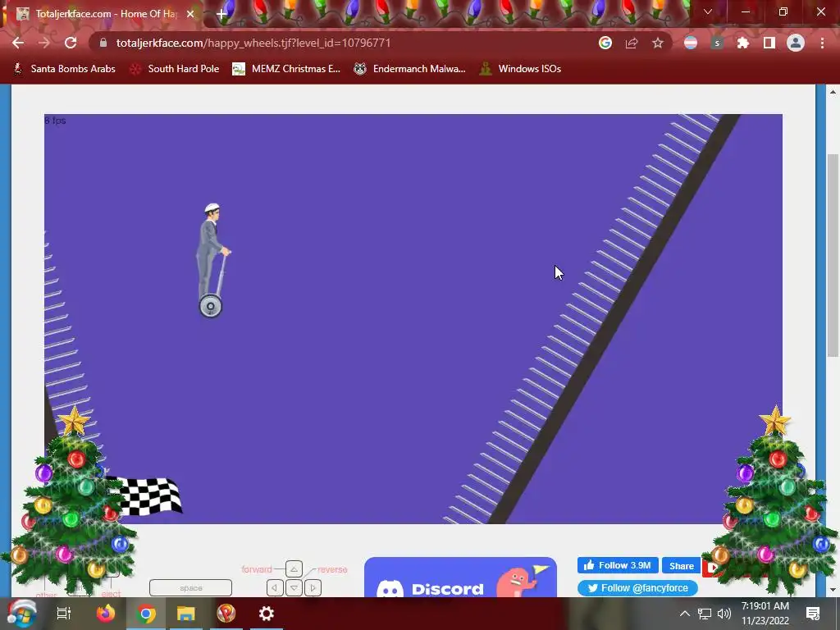Click the scrollbar down arrow

pos(833,590)
